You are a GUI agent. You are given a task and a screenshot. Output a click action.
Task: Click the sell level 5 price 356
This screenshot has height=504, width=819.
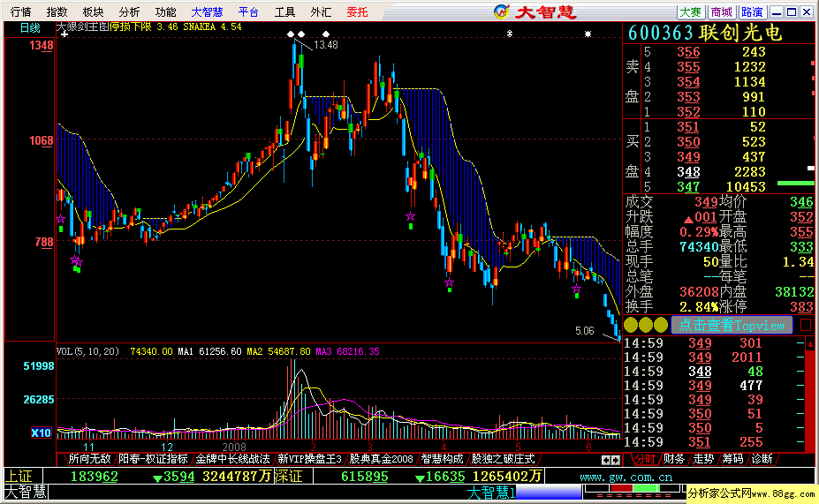688,52
